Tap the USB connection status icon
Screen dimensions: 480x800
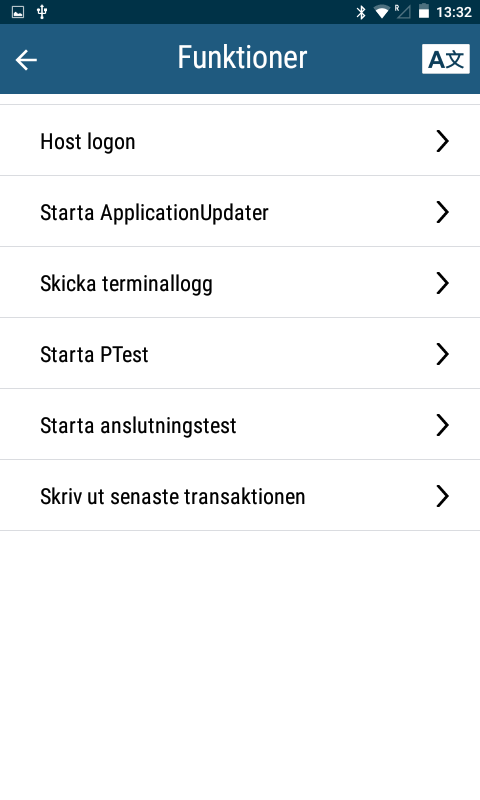coord(42,12)
